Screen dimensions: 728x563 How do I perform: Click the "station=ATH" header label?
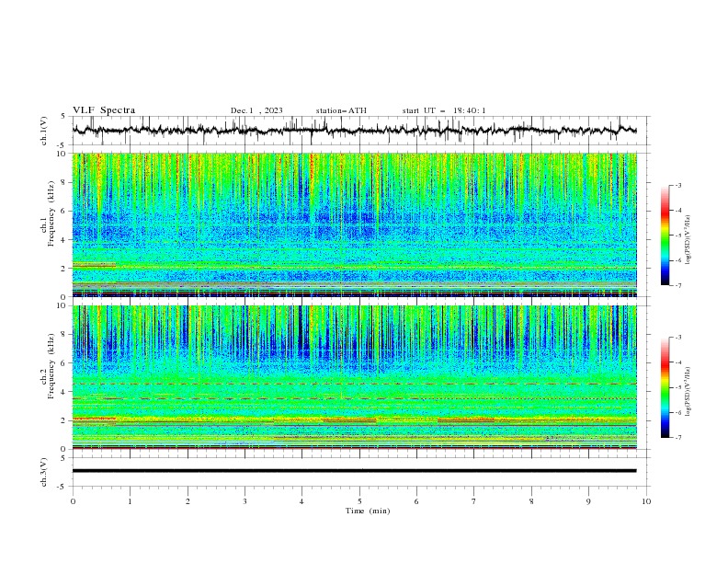[341, 110]
